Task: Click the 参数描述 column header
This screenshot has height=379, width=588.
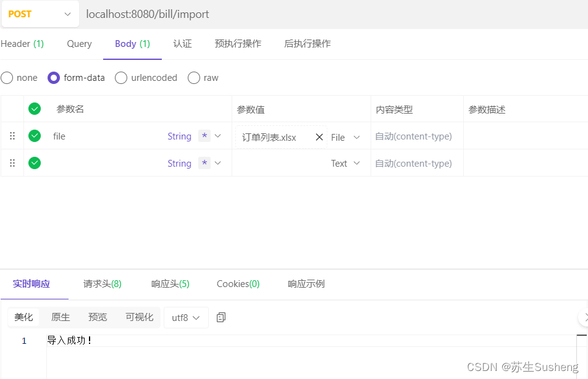Action: click(487, 109)
